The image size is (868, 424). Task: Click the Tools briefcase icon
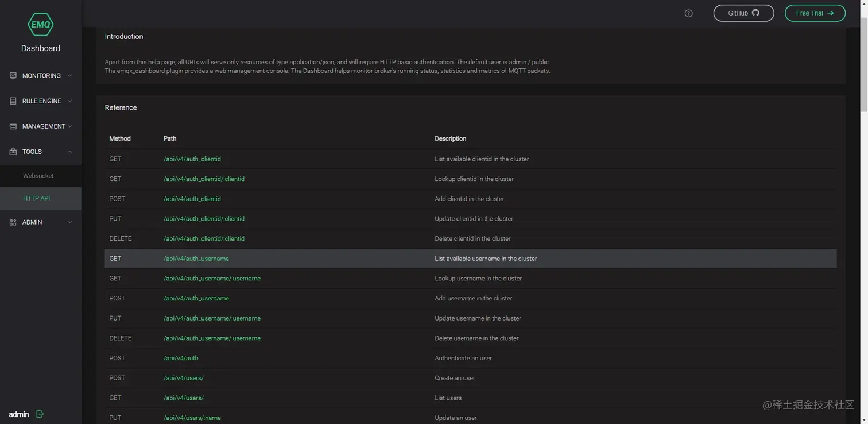pos(13,152)
